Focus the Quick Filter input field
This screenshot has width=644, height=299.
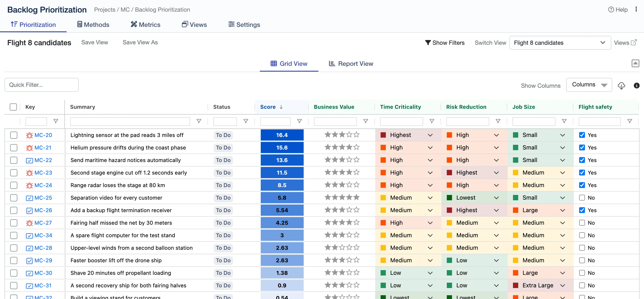(x=42, y=85)
